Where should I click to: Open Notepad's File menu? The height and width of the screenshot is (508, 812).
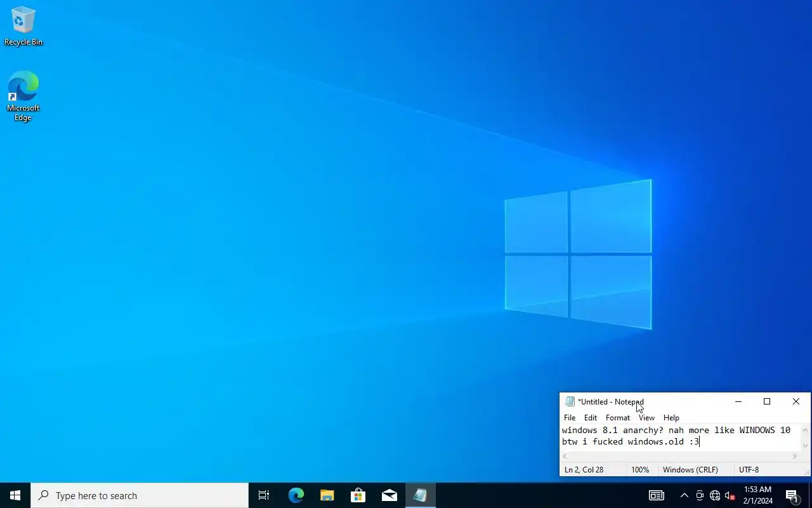[x=570, y=418]
